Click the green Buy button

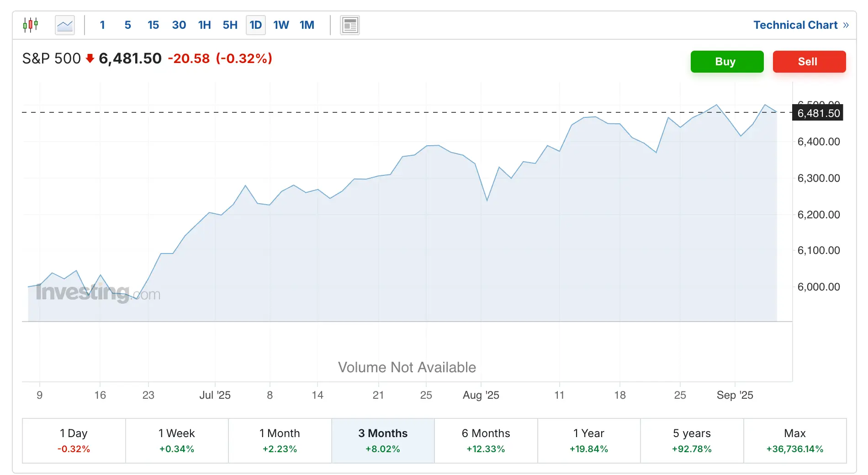pyautogui.click(x=727, y=62)
